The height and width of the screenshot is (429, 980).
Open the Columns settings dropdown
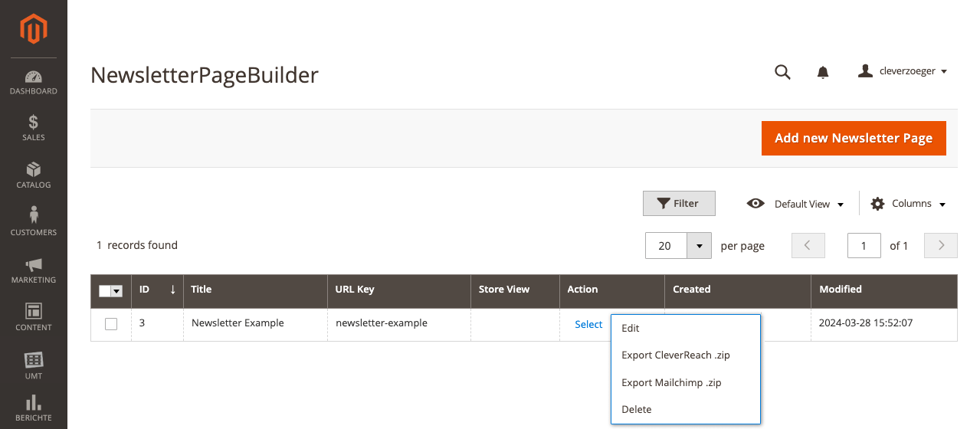[909, 204]
